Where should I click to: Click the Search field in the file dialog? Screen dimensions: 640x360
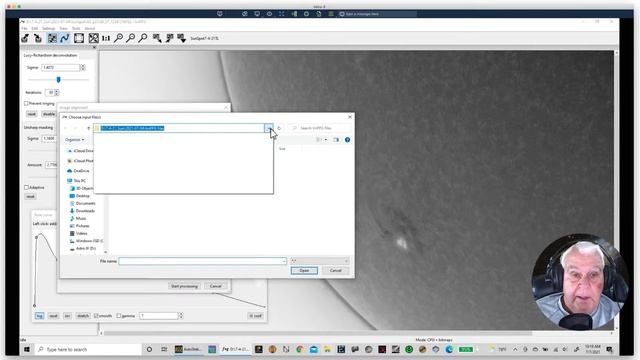tap(320, 128)
